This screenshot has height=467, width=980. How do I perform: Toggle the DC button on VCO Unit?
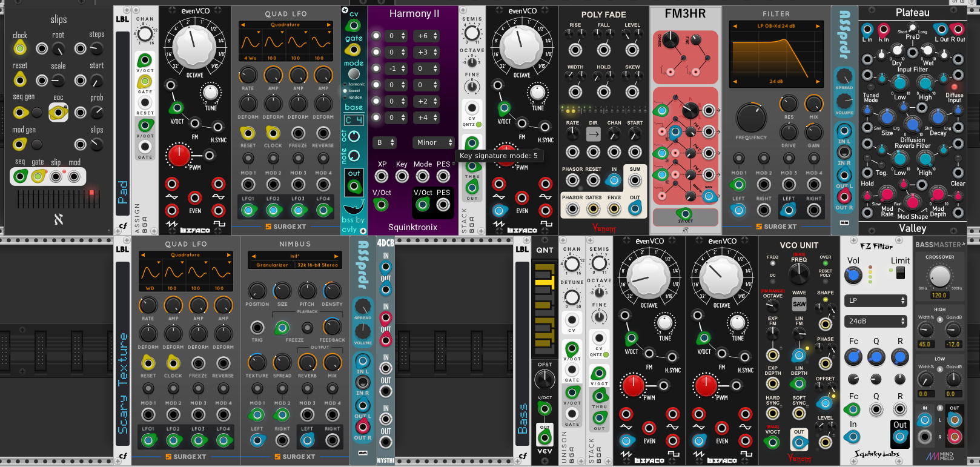[772, 282]
